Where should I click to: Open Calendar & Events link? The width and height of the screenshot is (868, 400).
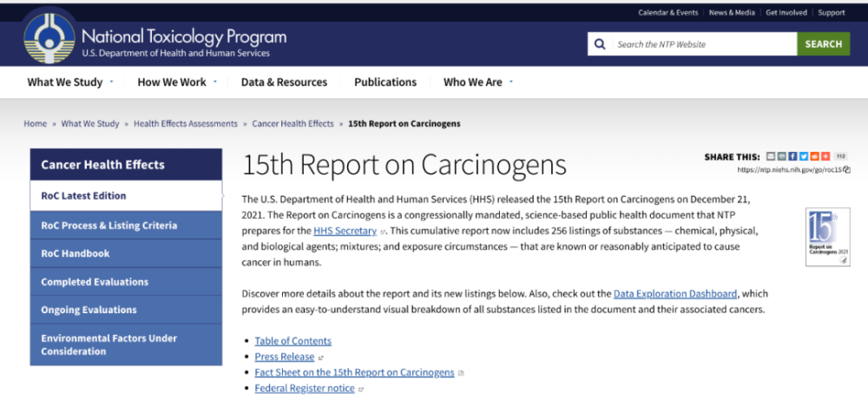click(668, 12)
